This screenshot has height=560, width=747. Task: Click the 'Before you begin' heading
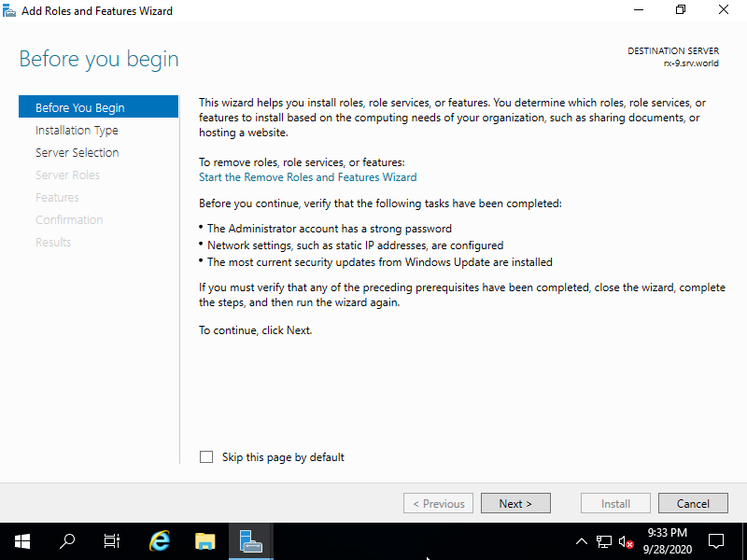pyautogui.click(x=99, y=60)
